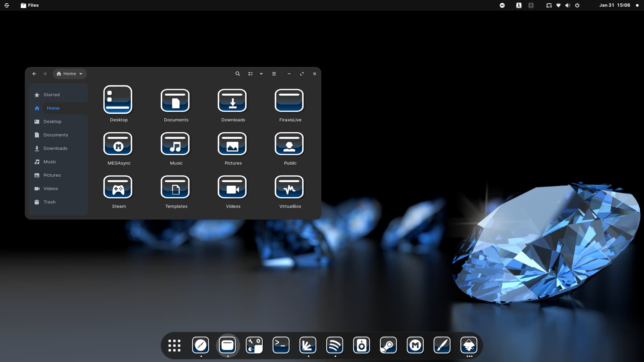Go forward using the forward arrow

point(45,74)
